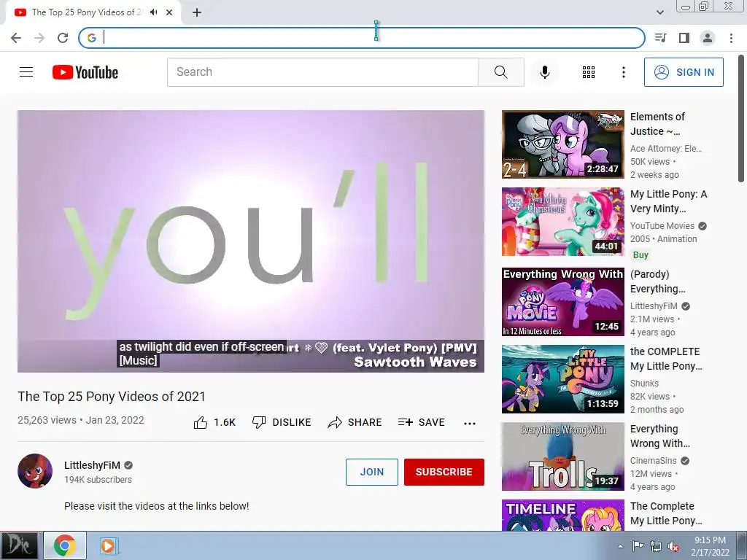
Task: Open TIMELINE Complete My Little Pony thumbnail
Action: click(562, 515)
